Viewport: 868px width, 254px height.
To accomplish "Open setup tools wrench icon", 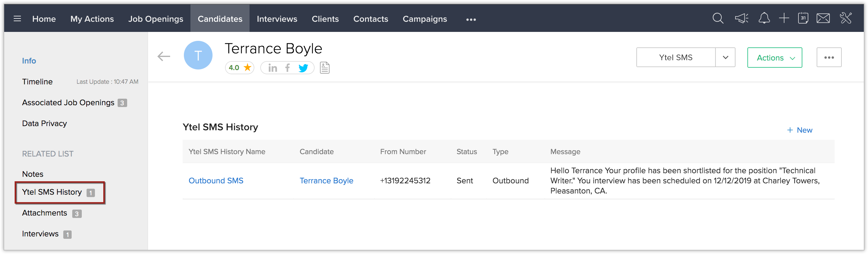I will 846,18.
